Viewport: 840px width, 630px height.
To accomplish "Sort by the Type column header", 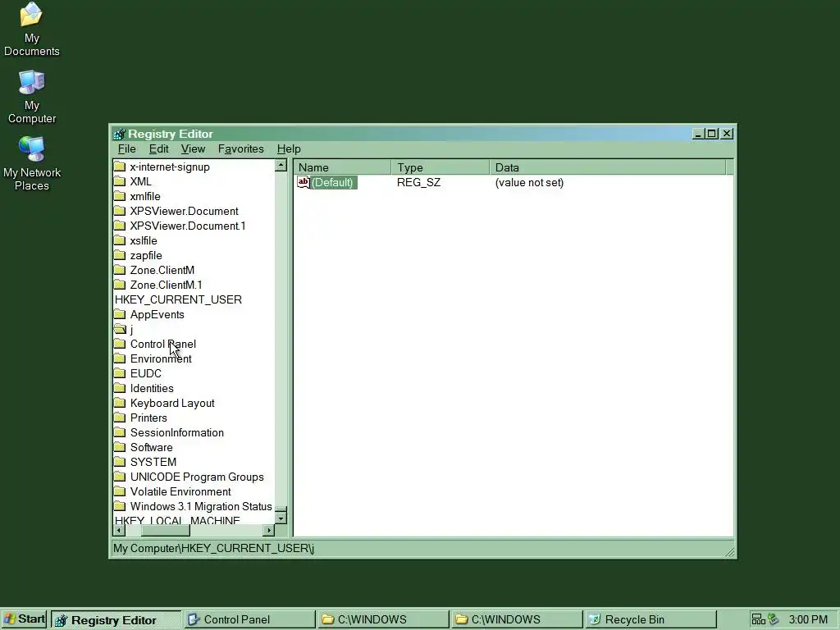I will pos(441,167).
